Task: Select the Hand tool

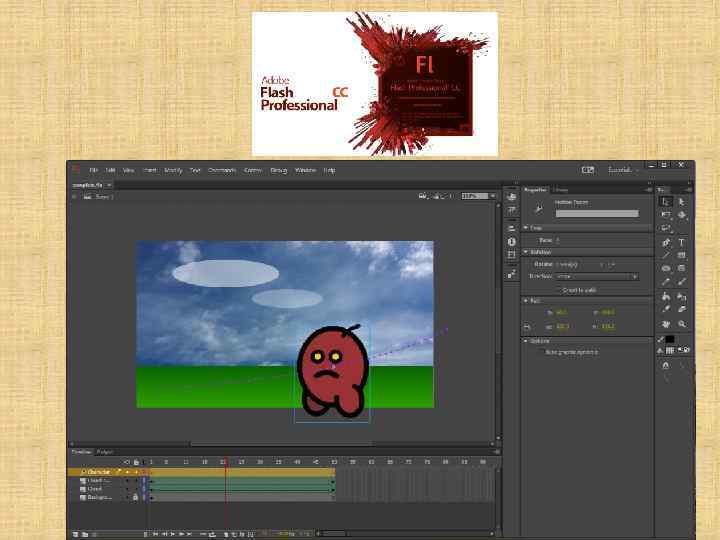Action: 666,324
